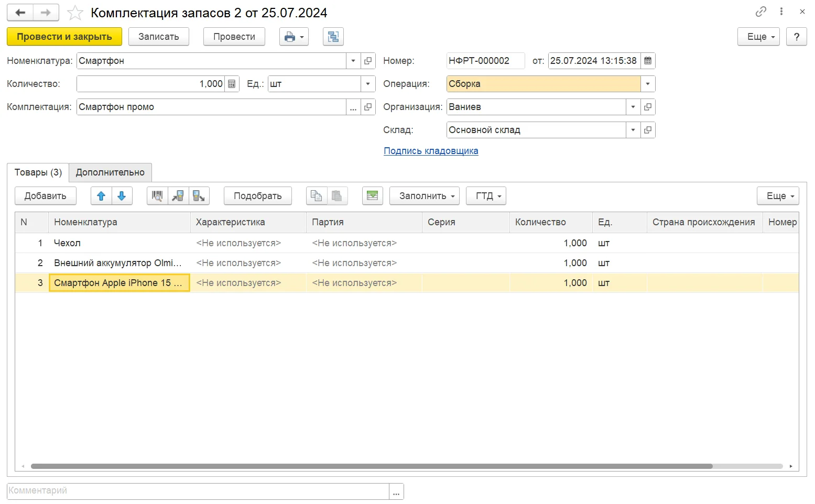The width and height of the screenshot is (815, 504).
Task: Move row down with blue down arrow
Action: (x=122, y=196)
